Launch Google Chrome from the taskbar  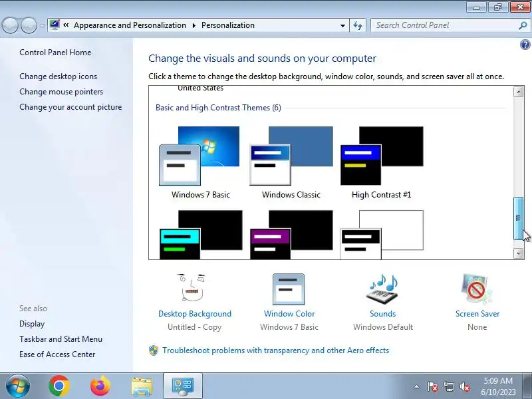pos(59,386)
